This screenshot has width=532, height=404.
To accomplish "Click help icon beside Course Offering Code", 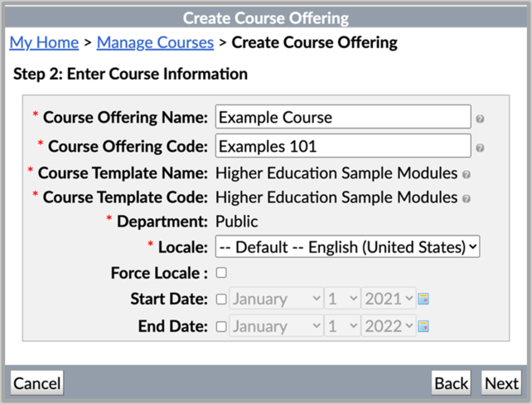I will (480, 148).
